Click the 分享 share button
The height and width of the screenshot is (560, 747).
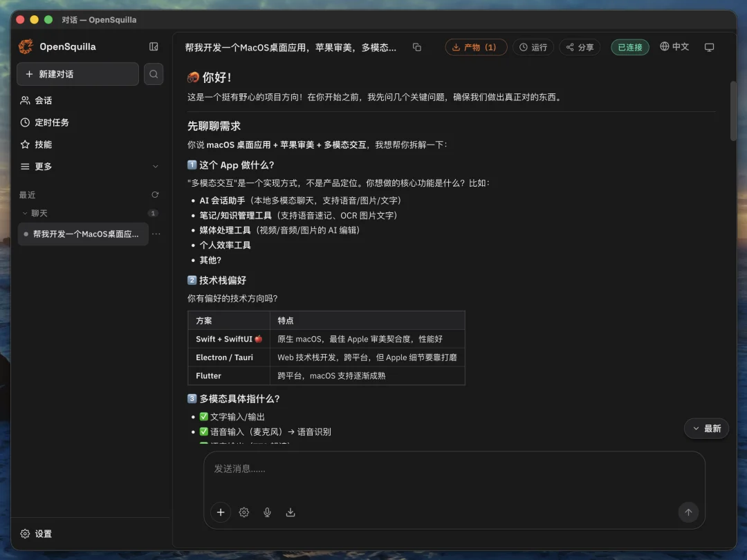[x=580, y=47]
